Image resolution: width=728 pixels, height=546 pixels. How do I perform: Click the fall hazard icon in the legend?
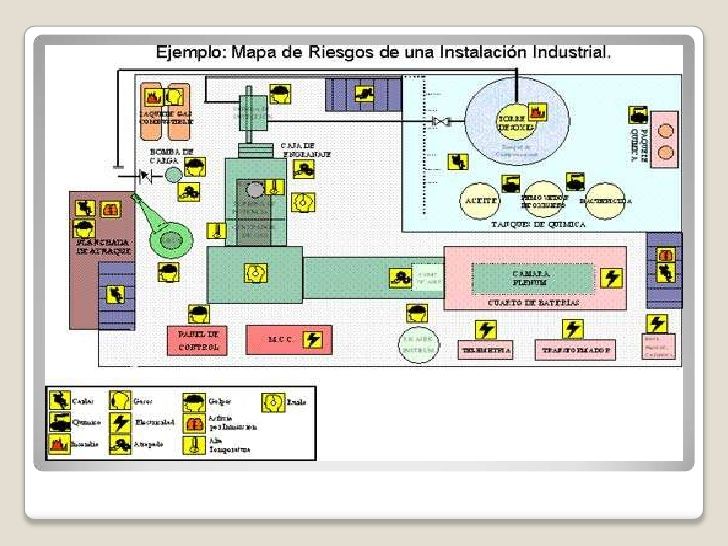click(x=59, y=400)
